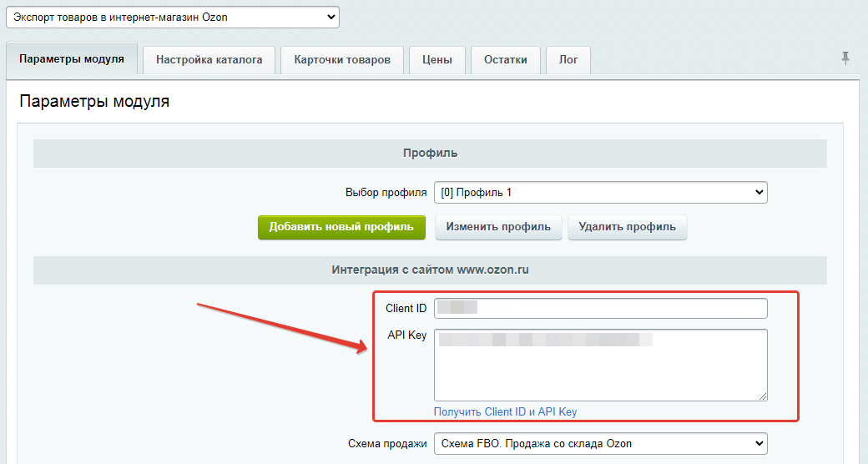The width and height of the screenshot is (868, 464).
Task: Switch to the Цены tab
Action: 437,60
